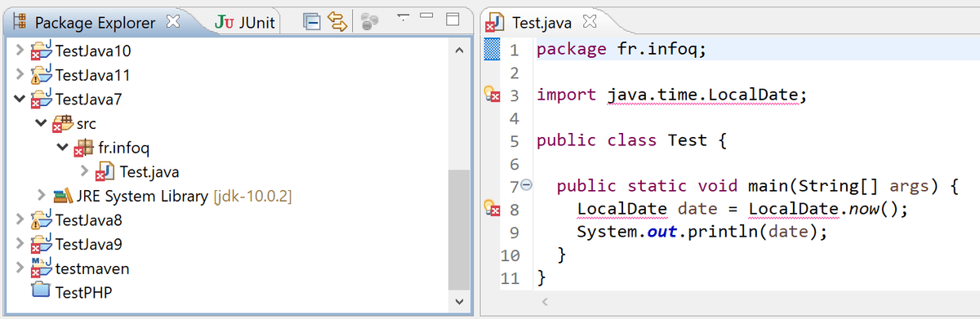Expand the TestJava11 project
This screenshot has height=319, width=980.
[x=20, y=75]
